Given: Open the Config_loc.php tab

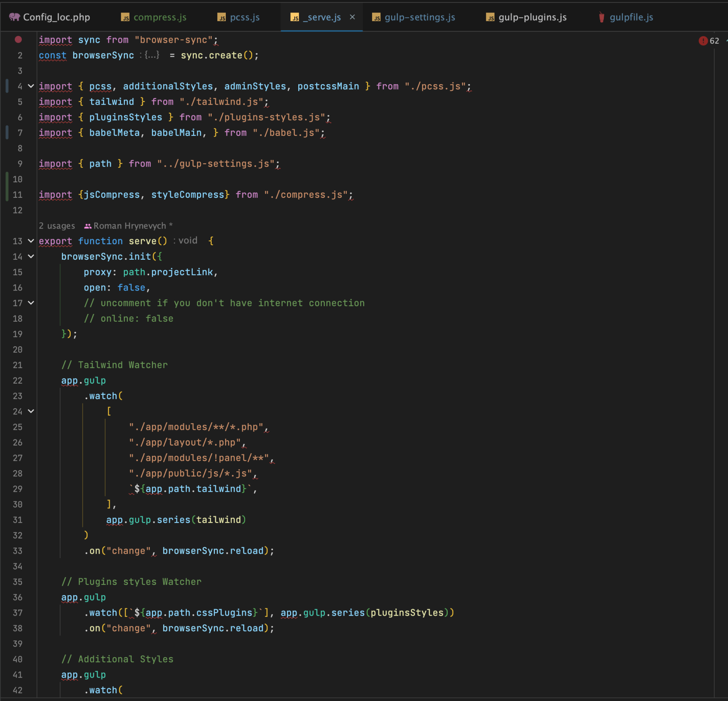Looking at the screenshot, I should [x=49, y=17].
